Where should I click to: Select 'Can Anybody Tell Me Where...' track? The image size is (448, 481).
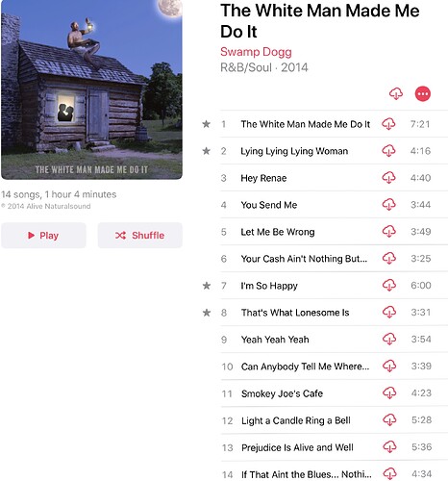coord(335,367)
